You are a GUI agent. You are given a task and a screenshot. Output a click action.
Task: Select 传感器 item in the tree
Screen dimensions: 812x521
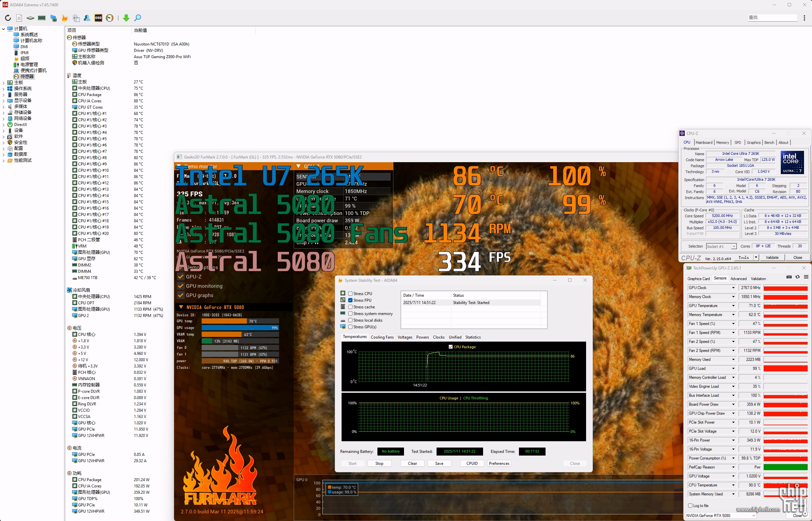click(x=27, y=76)
